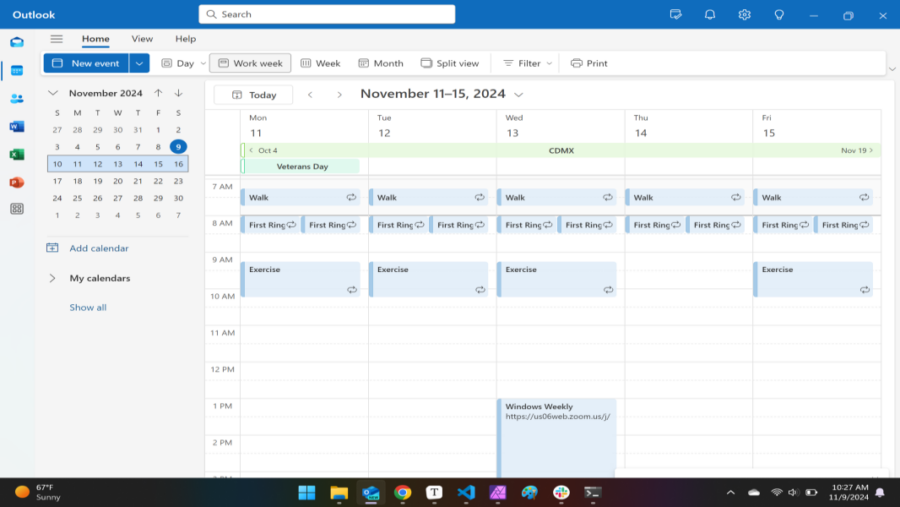Image resolution: width=900 pixels, height=507 pixels.
Task: Launch PowerPoint from the sidebar
Action: click(17, 182)
